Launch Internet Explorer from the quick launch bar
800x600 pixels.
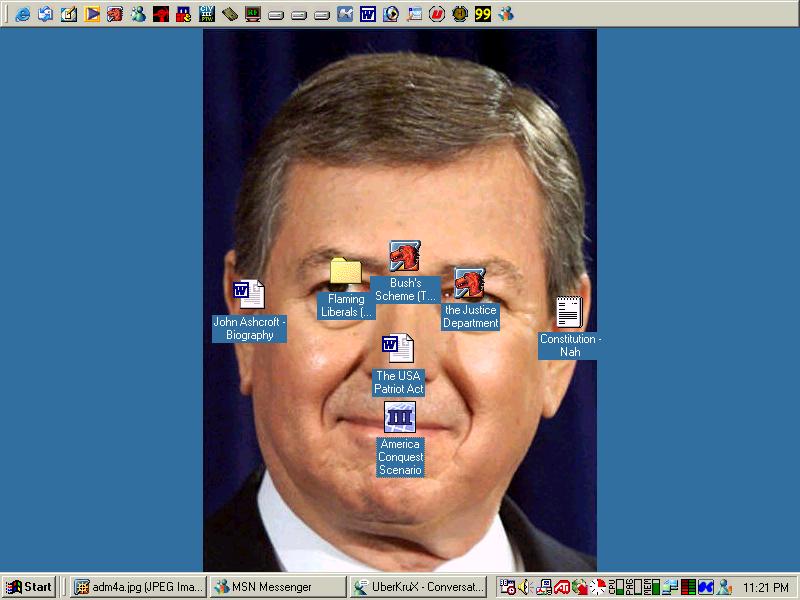[22, 14]
